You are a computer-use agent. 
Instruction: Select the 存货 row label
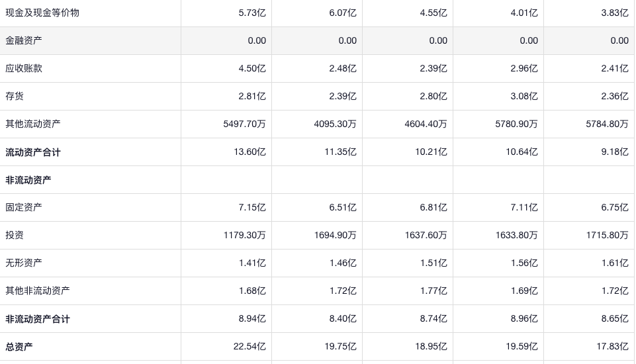click(x=15, y=96)
